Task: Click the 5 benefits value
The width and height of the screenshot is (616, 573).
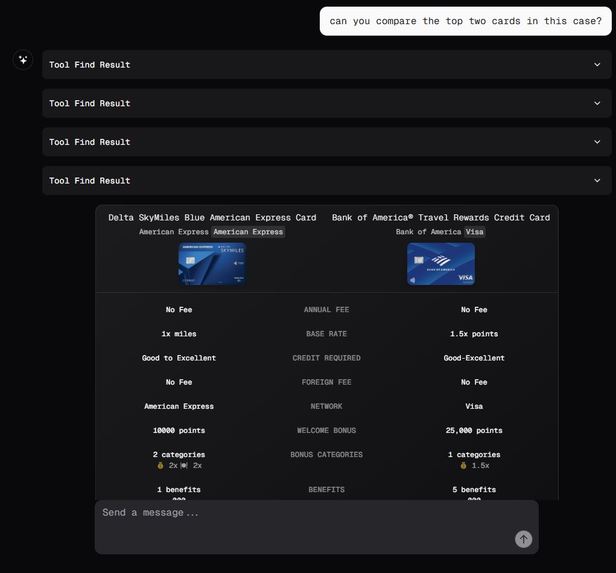Action: point(474,490)
